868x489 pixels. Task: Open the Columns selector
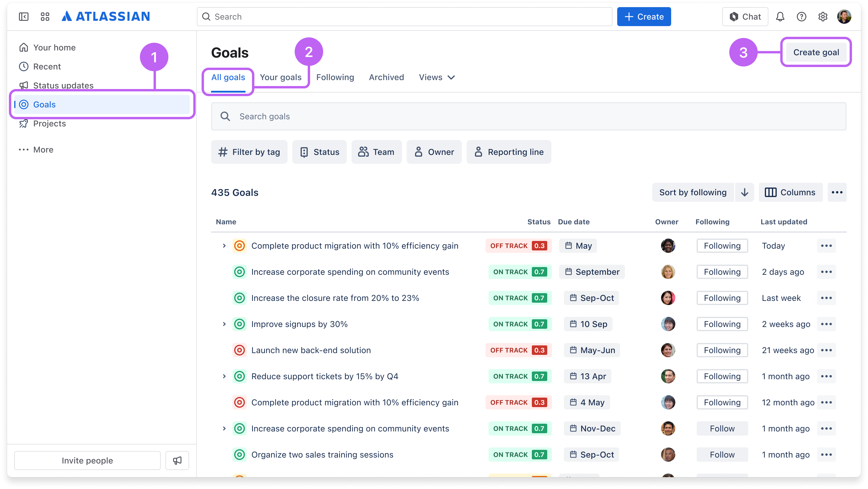click(x=791, y=192)
